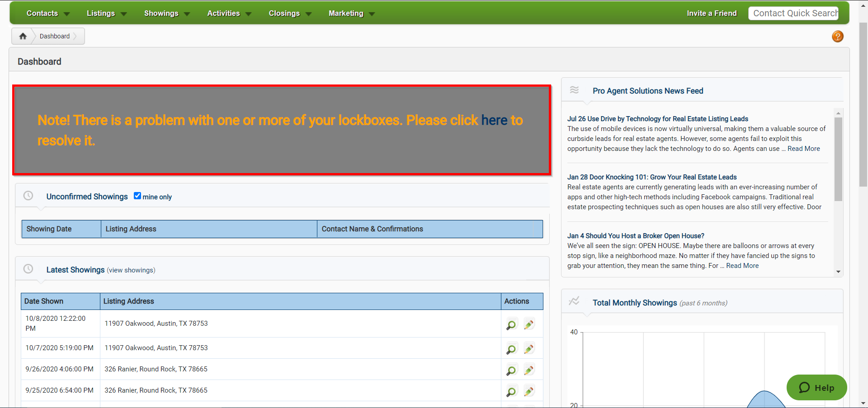Click the Invite a Friend link
Viewport: 868px width, 408px height.
pos(712,14)
